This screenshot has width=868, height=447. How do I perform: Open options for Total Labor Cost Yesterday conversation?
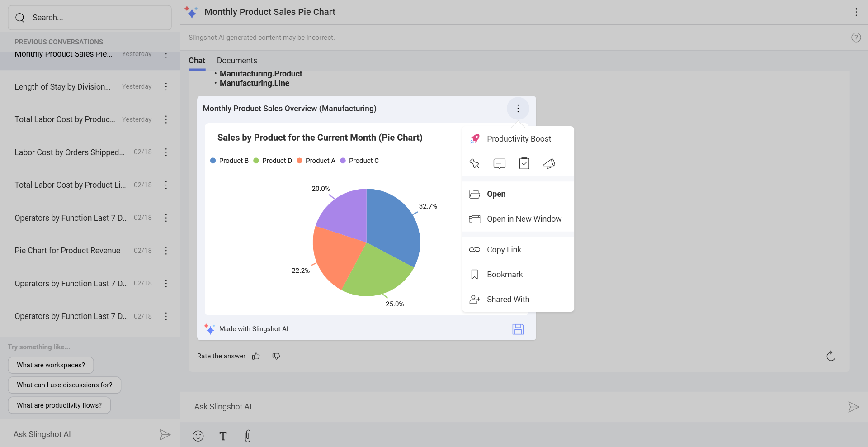(166, 119)
